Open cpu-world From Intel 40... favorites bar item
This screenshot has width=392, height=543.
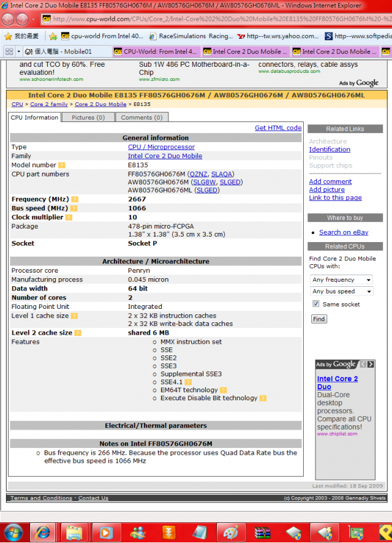(x=102, y=36)
